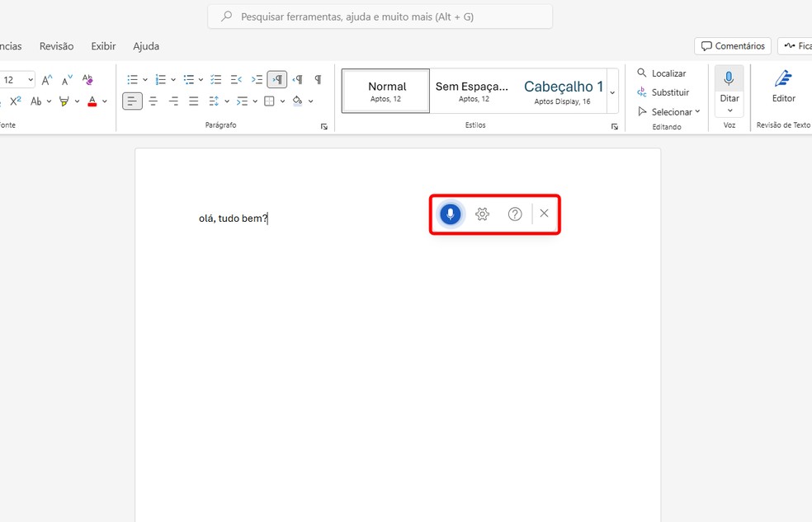
Task: Open dictation settings via the gear icon
Action: click(x=482, y=214)
